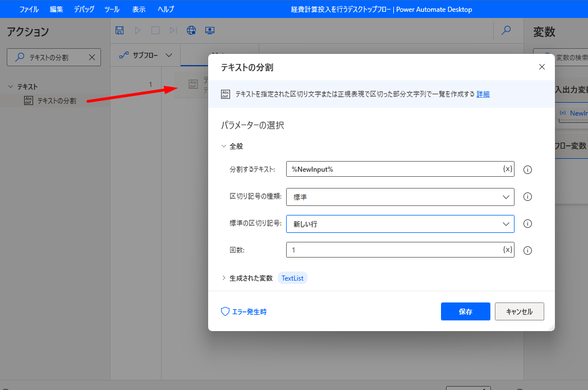
Task: Expand the 生成された変数 section
Action: coord(224,278)
